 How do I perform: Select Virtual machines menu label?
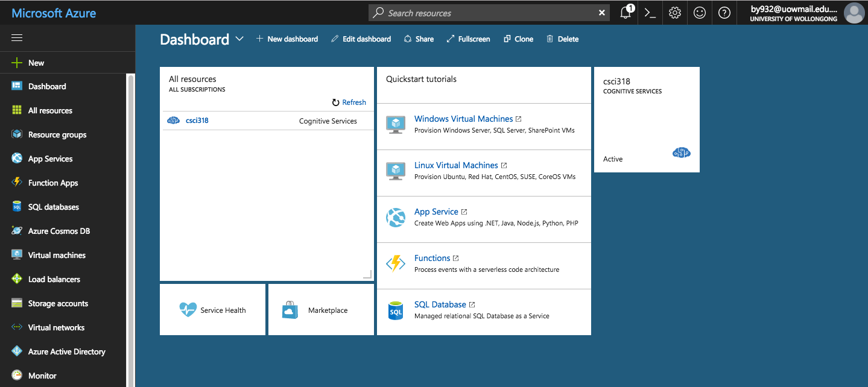pos(57,255)
